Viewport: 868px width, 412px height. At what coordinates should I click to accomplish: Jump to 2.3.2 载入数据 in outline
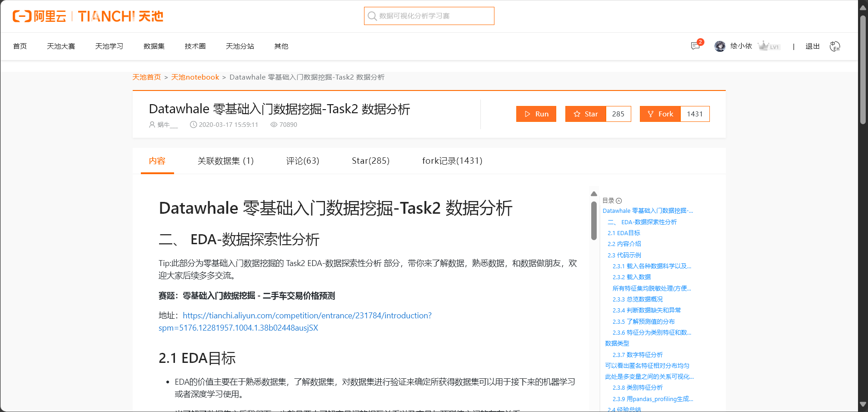(x=632, y=277)
